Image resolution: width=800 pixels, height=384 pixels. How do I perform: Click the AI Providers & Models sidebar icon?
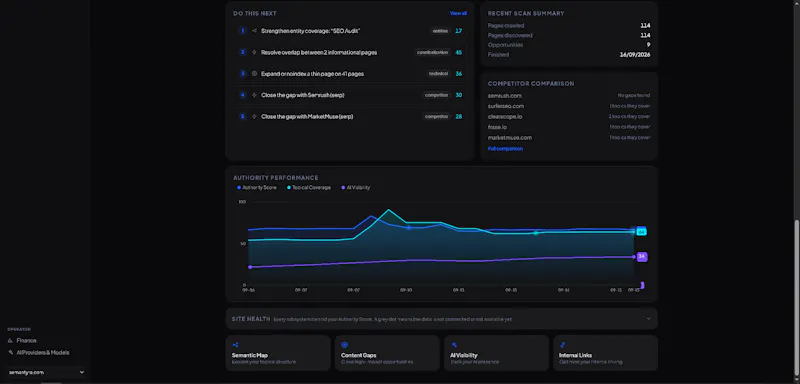10,352
